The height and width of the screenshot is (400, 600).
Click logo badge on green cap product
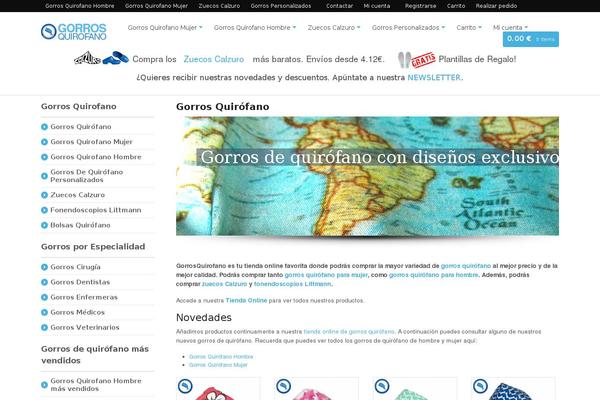[x=382, y=386]
